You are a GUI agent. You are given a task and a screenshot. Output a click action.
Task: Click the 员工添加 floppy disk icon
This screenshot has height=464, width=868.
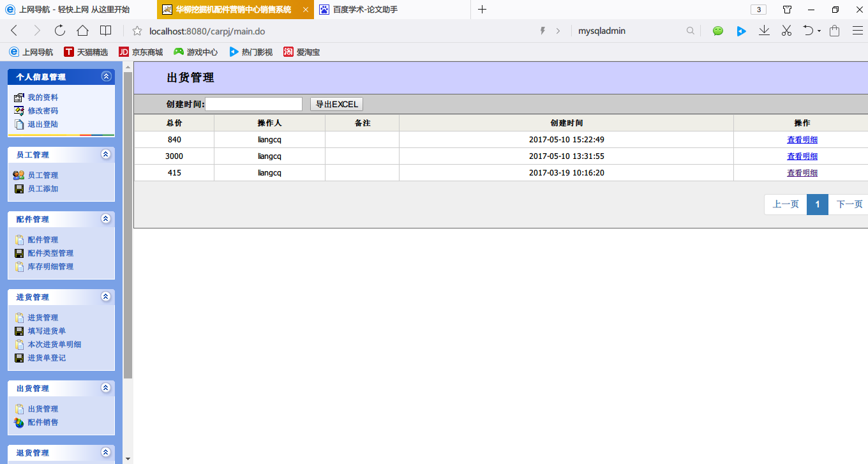click(19, 189)
